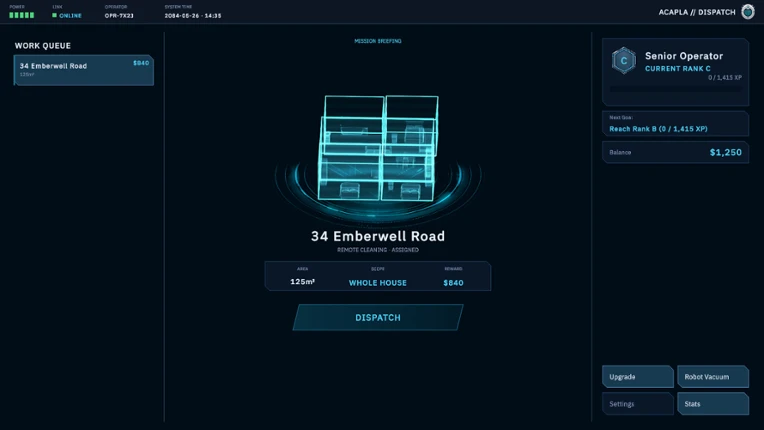Click the holographic house model

pyautogui.click(x=378, y=149)
